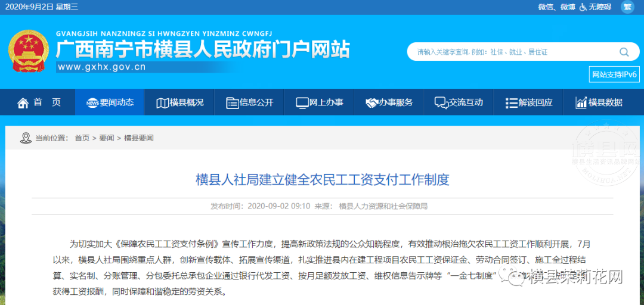Viewport: 644px width, 305px height.
Task: Click the search magnifier icon
Action: pyautogui.click(x=624, y=52)
